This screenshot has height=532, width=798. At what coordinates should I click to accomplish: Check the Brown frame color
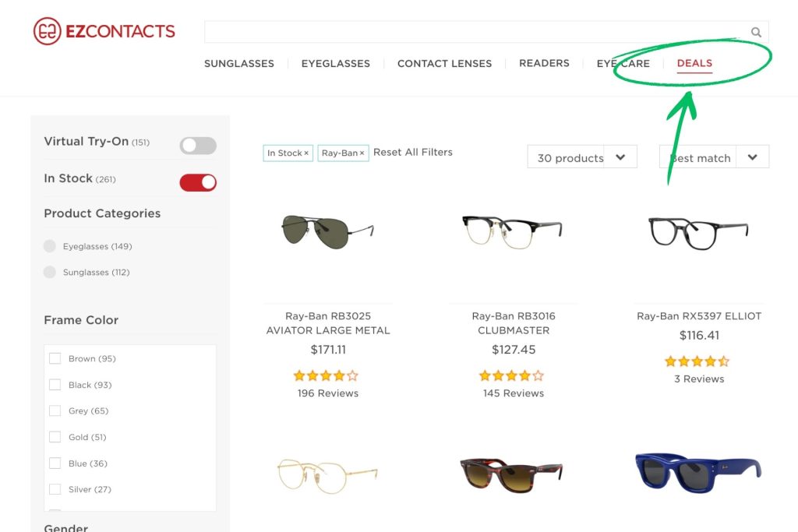55,358
